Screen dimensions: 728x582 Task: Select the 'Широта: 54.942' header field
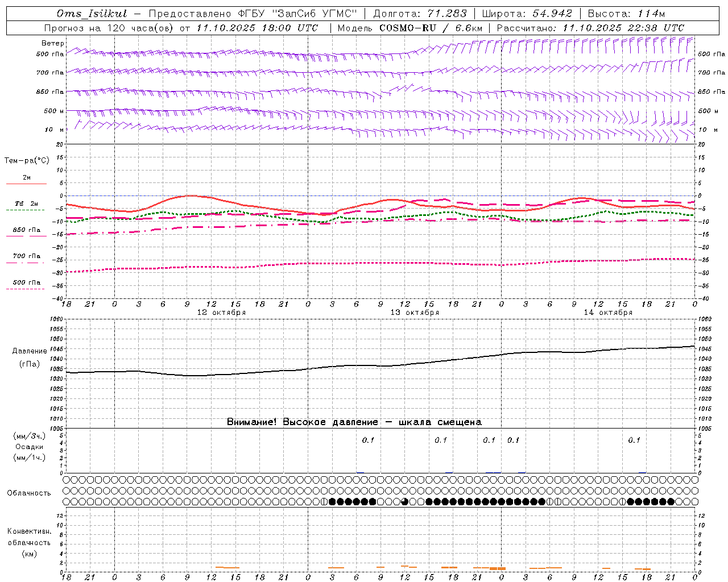527,14
